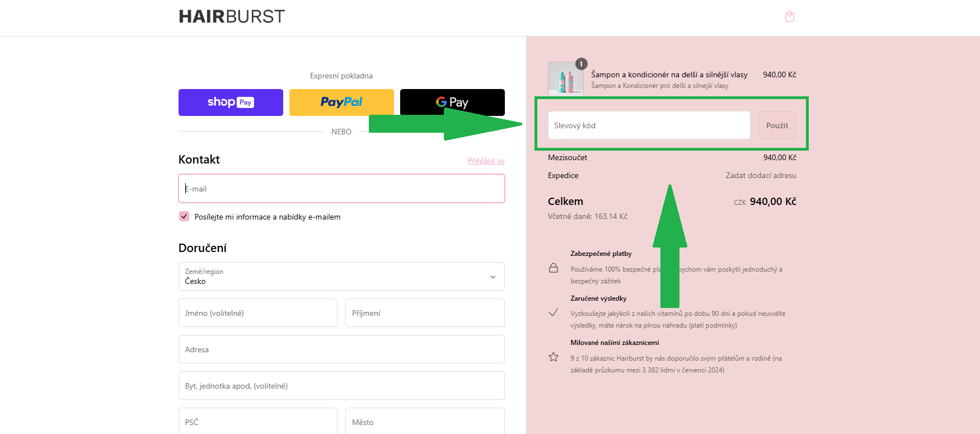The image size is (980, 434).
Task: Click the Příjmení last name field
Action: (425, 313)
